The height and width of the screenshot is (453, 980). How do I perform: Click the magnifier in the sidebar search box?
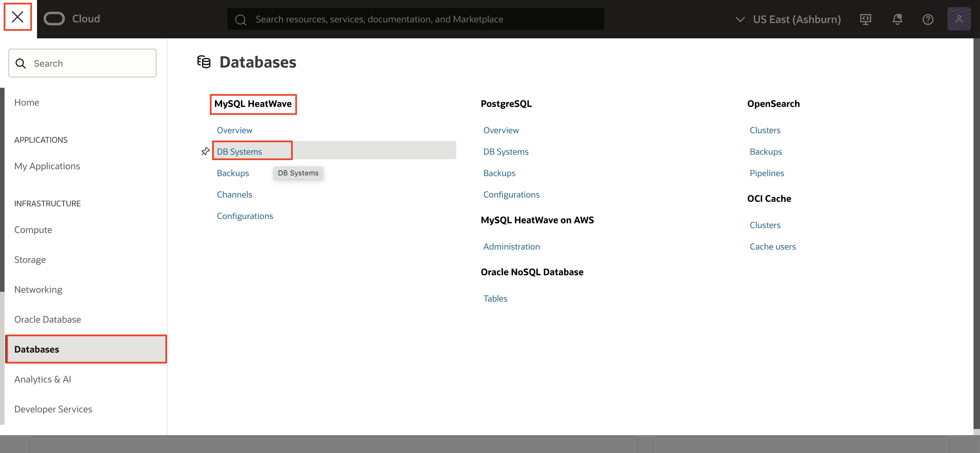click(21, 63)
